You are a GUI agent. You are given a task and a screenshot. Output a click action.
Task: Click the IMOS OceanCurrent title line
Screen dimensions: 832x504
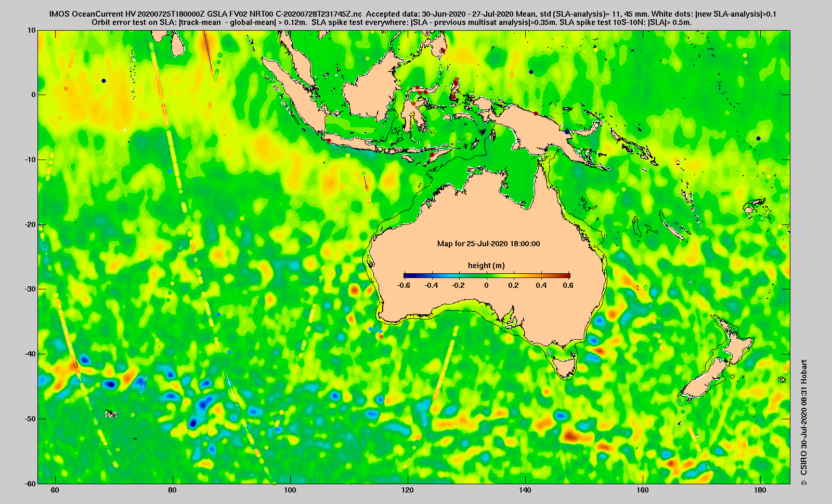point(412,14)
